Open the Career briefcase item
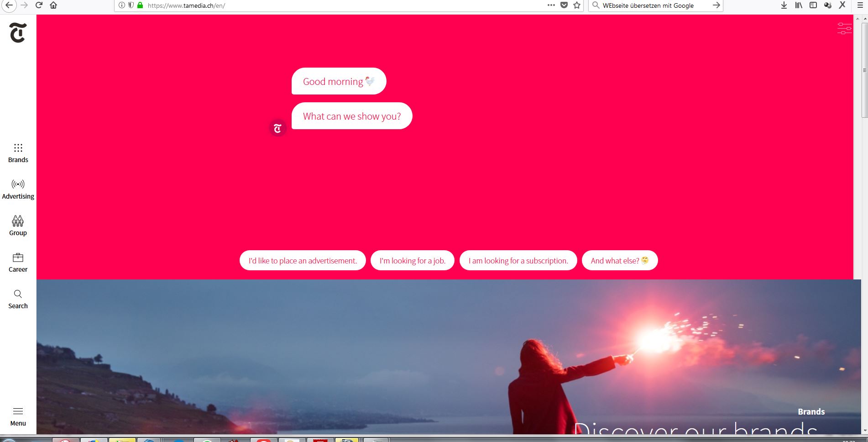 pyautogui.click(x=18, y=263)
